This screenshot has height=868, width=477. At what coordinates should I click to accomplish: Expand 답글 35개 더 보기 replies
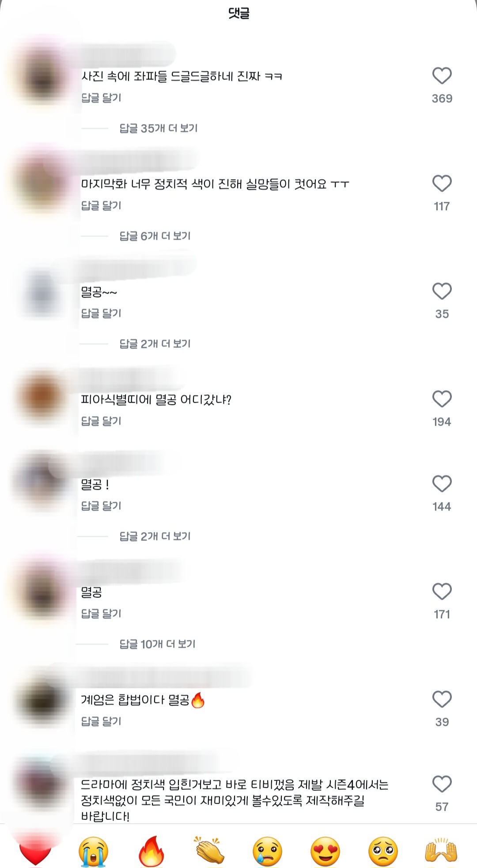159,128
